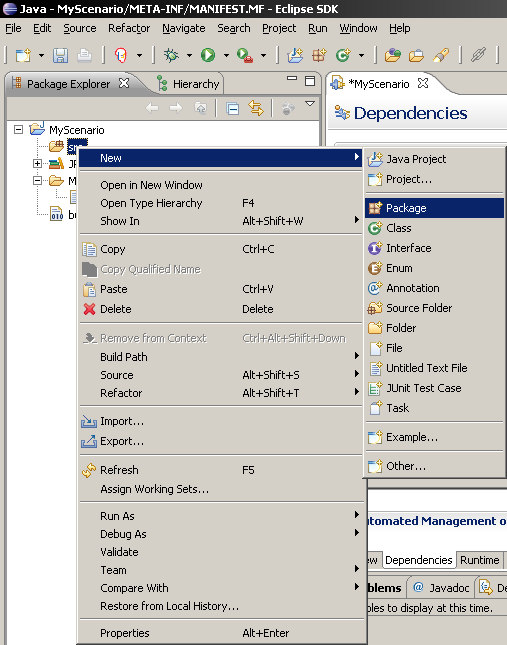Click the green Run toolbar icon
The width and height of the screenshot is (507, 645).
[208, 55]
